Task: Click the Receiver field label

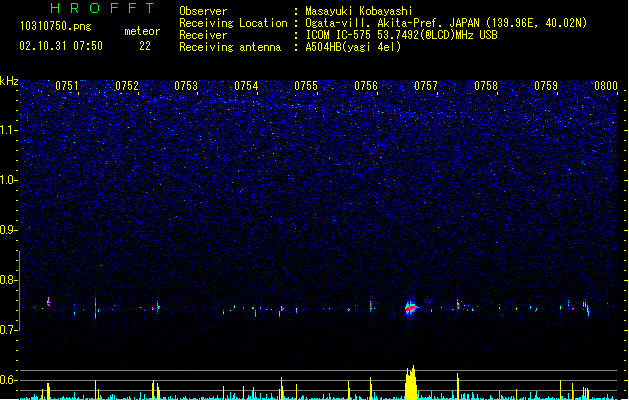Action: coord(203,35)
